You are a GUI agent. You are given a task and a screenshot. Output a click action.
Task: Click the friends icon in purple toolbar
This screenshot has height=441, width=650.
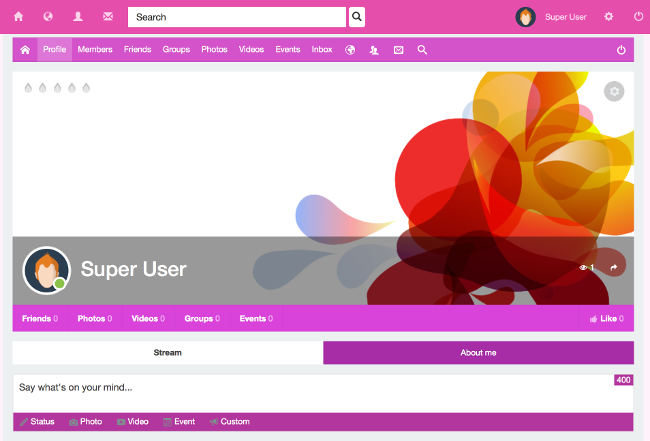pos(374,50)
